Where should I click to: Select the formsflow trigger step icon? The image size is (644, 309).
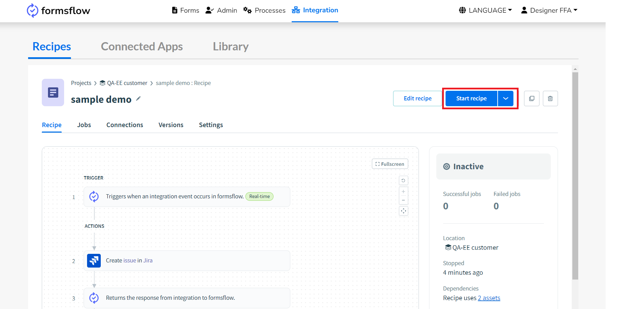94,197
